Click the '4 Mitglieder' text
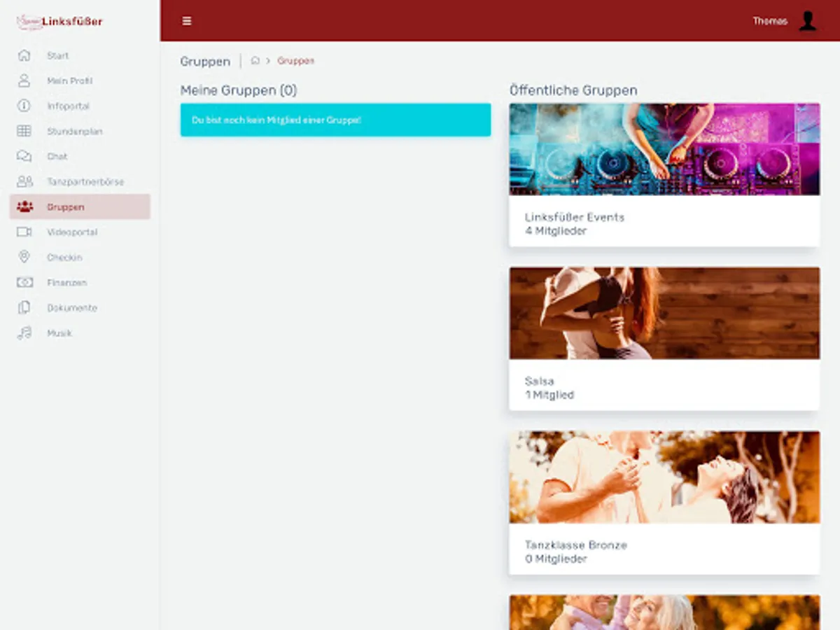 556,230
